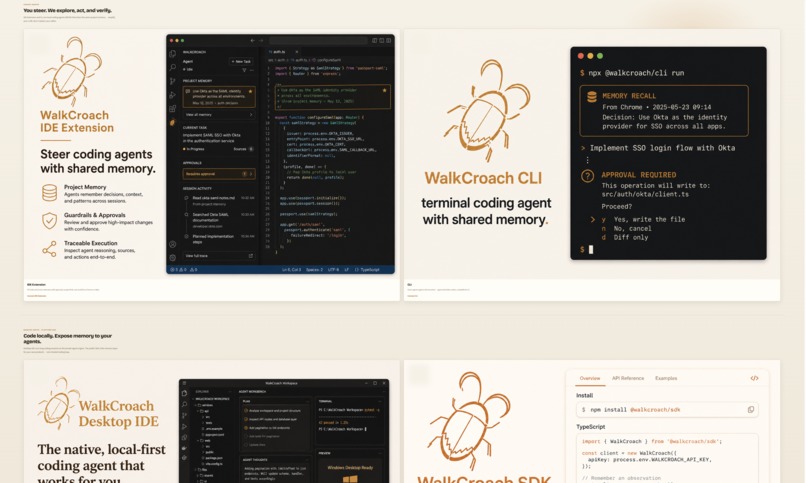Open the source control branch icon in the IDE Extension
This screenshot has height=483, width=806.
click(x=173, y=81)
